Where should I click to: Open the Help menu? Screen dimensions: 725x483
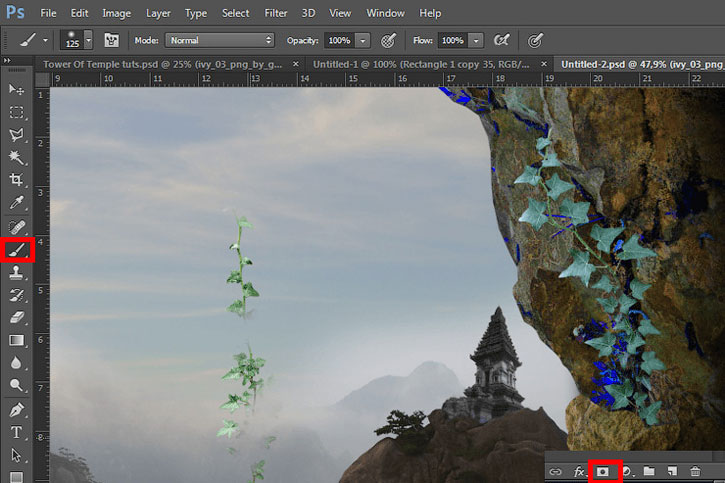pos(430,13)
